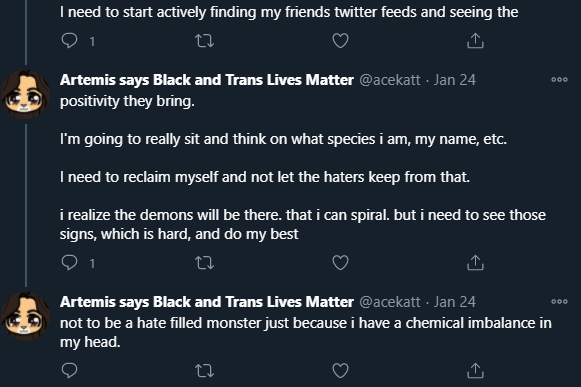The image size is (581, 387).
Task: Share the 'positivity they bring' tweet
Action: tap(475, 263)
